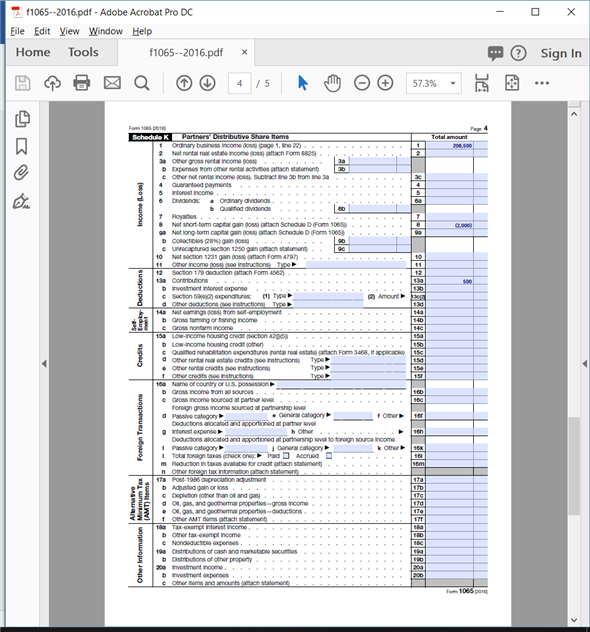
Task: Click line 15f other credits Type field
Action: (368, 376)
